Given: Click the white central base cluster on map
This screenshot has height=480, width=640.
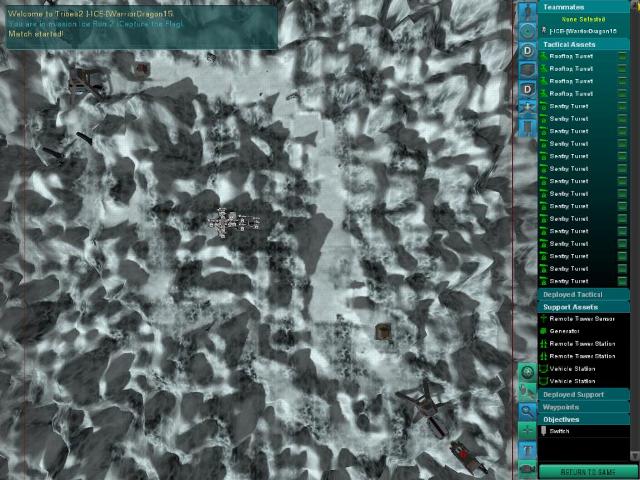Looking at the screenshot, I should coord(233,222).
